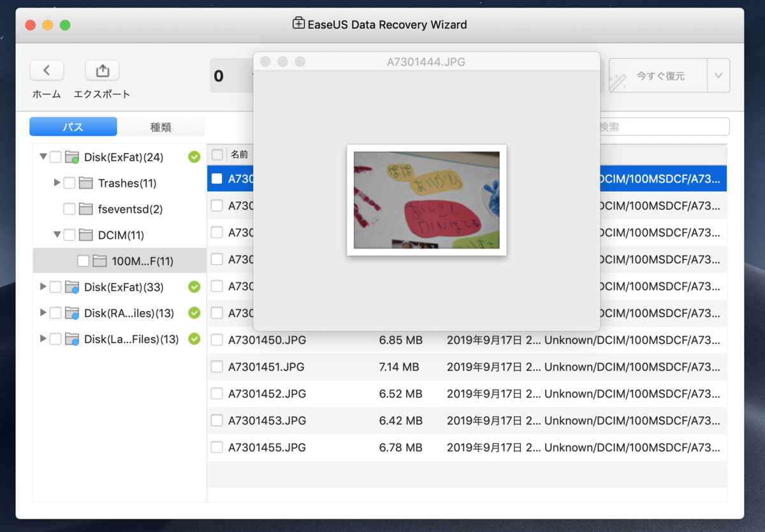
Task: Check the Disk(La...Files)(13) checkbox
Action: click(55, 340)
